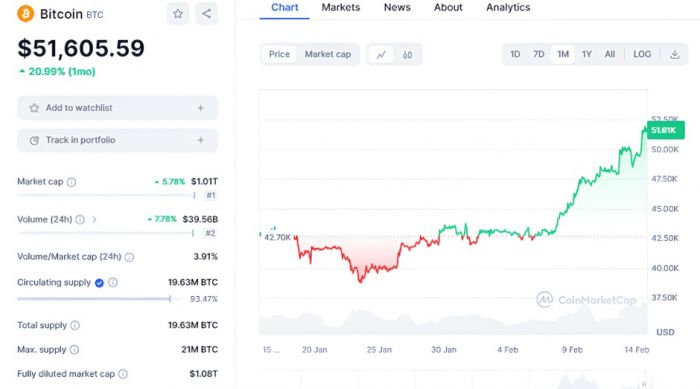Select the 7D time range button
Image resolution: width=700 pixels, height=389 pixels.
point(539,54)
